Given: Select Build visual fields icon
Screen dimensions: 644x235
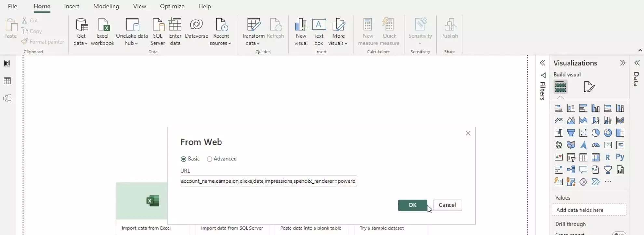Looking at the screenshot, I should click(x=560, y=87).
